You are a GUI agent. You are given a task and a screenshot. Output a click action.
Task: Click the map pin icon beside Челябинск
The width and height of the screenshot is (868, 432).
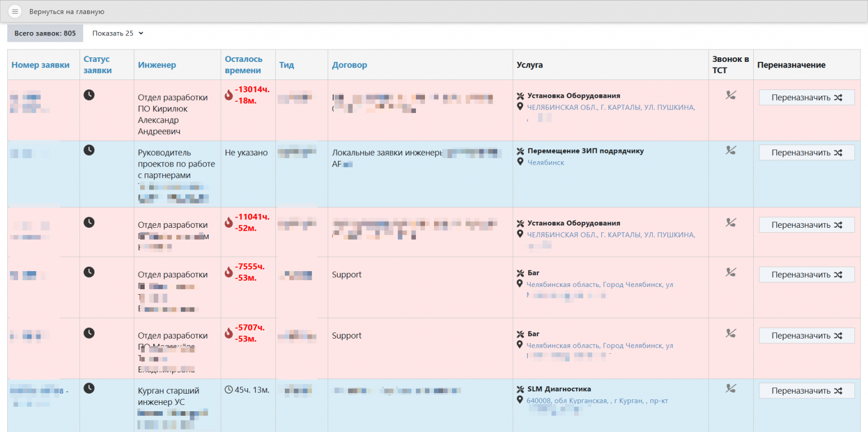520,162
